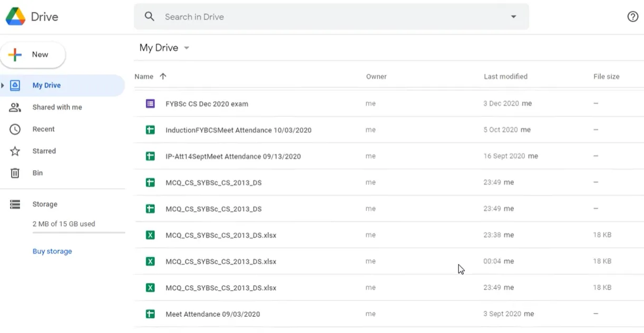644x333 pixels.
Task: Click the Sheets icon for Meet Attendance 09/03/2020
Action: [x=150, y=314]
